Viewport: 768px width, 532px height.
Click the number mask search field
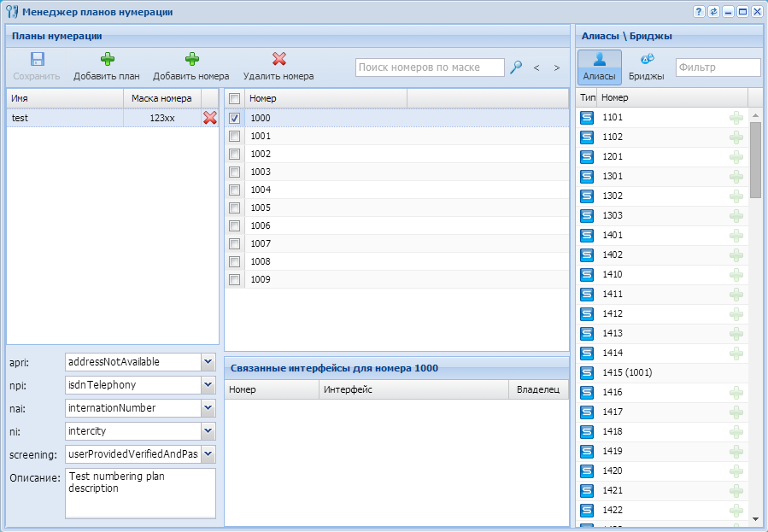(x=430, y=67)
